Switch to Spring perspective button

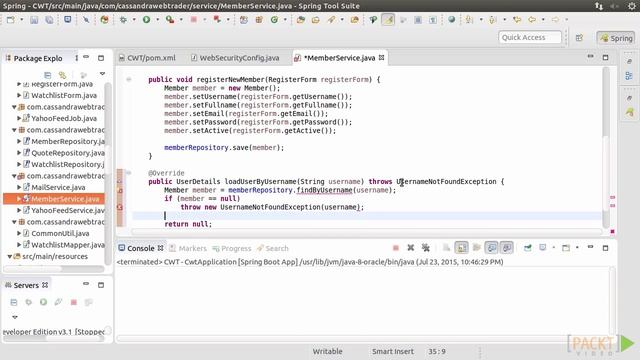(x=616, y=38)
